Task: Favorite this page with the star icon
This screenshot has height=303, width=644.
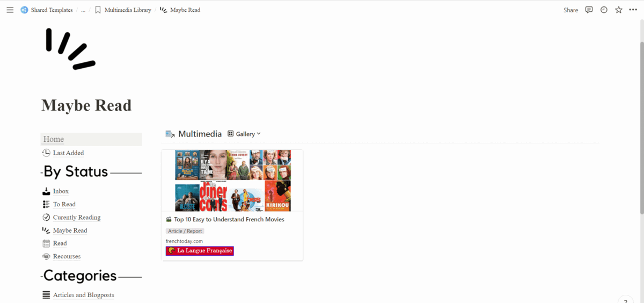Action: tap(619, 10)
